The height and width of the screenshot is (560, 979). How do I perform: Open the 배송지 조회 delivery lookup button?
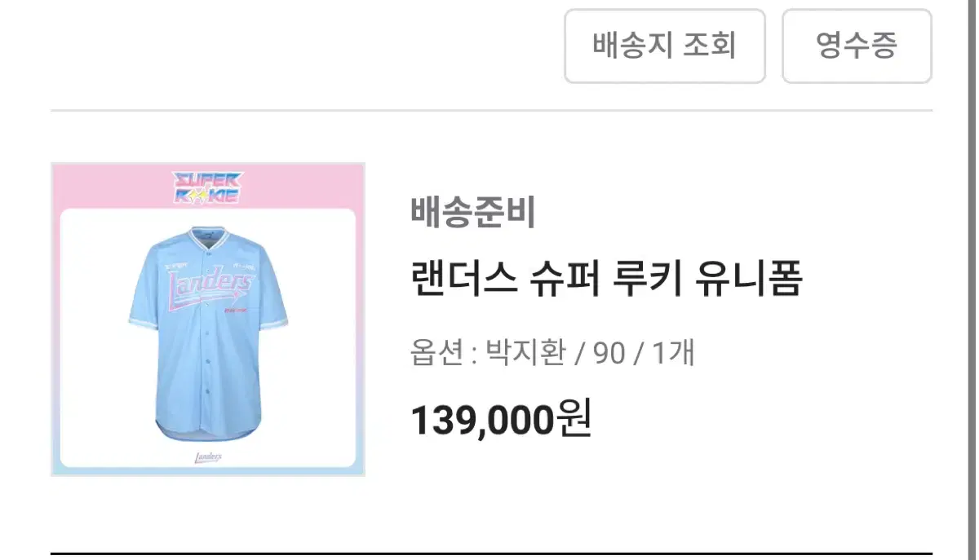pos(665,46)
